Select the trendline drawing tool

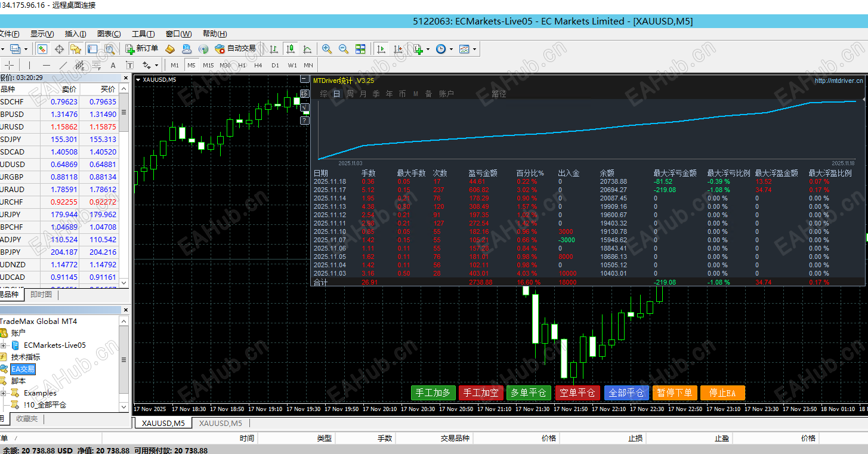pyautogui.click(x=63, y=65)
